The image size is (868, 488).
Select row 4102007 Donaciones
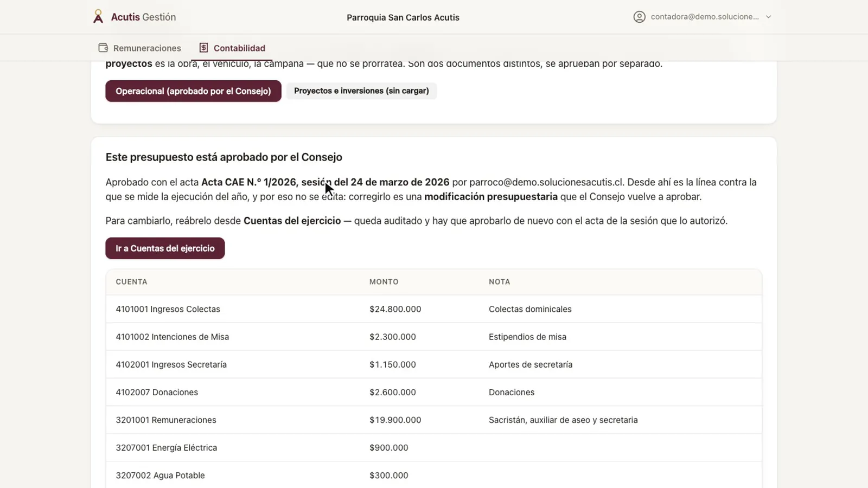434,392
